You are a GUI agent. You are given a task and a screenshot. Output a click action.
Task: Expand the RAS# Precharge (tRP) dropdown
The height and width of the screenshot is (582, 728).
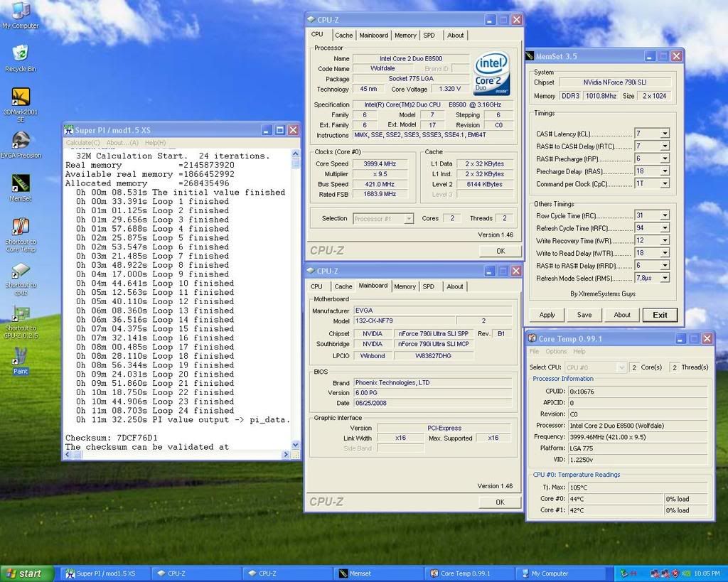click(665, 158)
